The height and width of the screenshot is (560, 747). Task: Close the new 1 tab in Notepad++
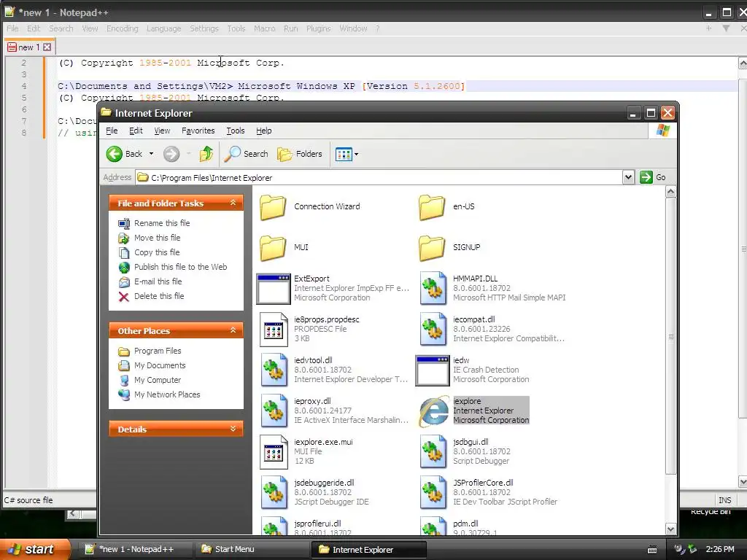47,47
